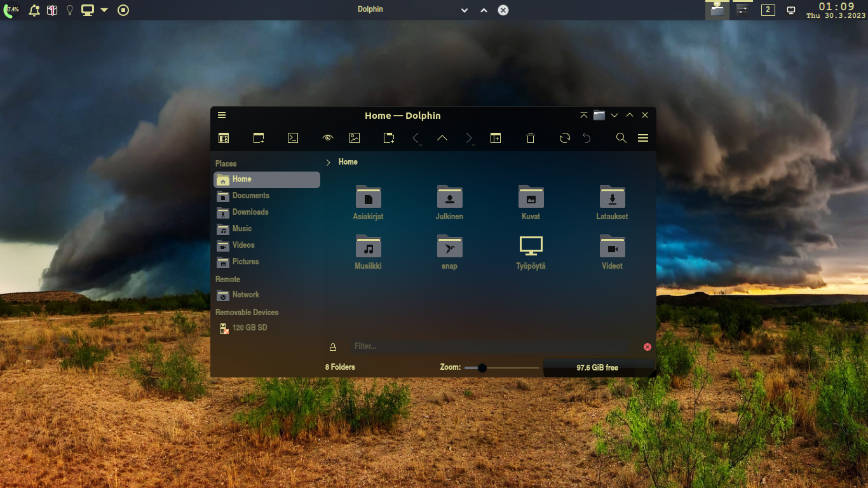Open the clock showing 01:09
Image resolution: width=868 pixels, height=488 pixels.
tap(836, 10)
